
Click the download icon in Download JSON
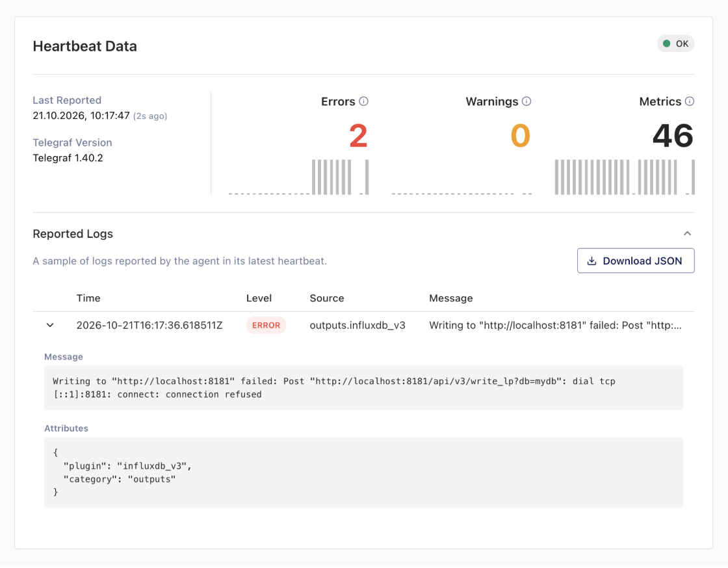pos(591,261)
